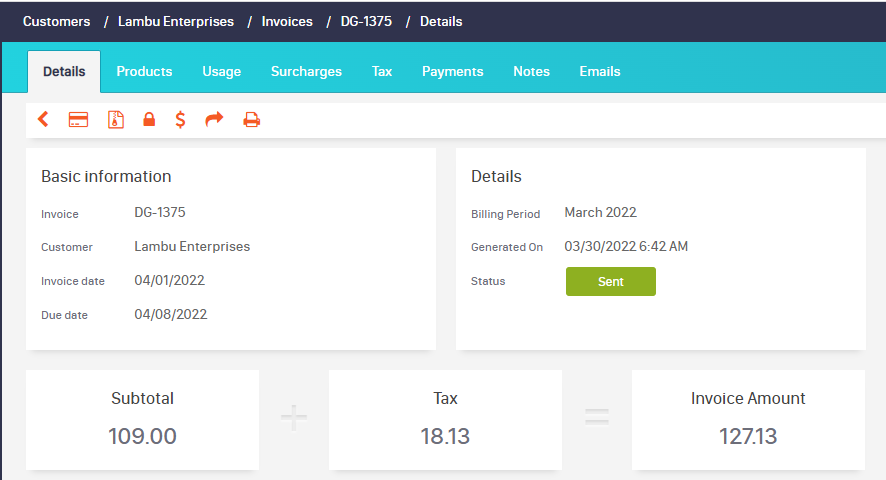
Task: View the Payments tab
Action: pyautogui.click(x=452, y=72)
